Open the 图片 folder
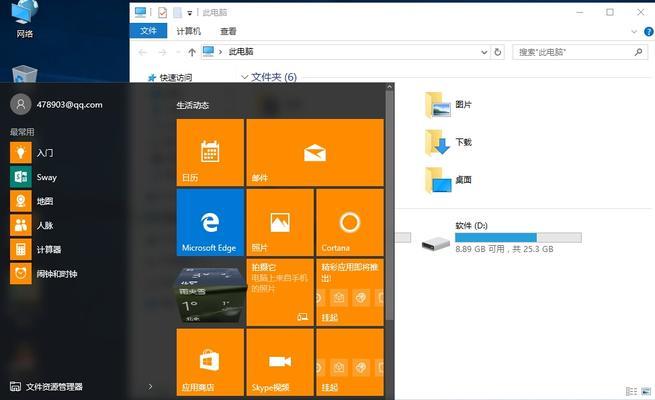655x400 pixels. tap(449, 105)
